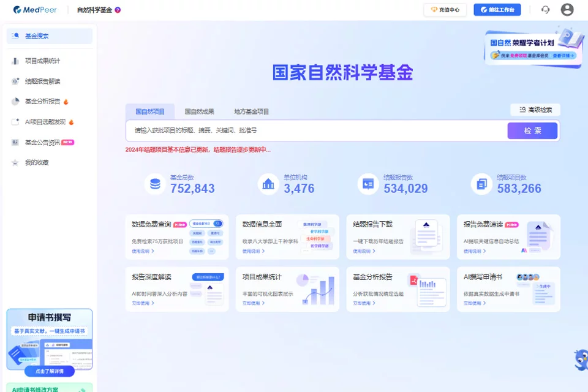Click the 752,843 fund total number
This screenshot has height=392, width=588.
click(x=192, y=188)
